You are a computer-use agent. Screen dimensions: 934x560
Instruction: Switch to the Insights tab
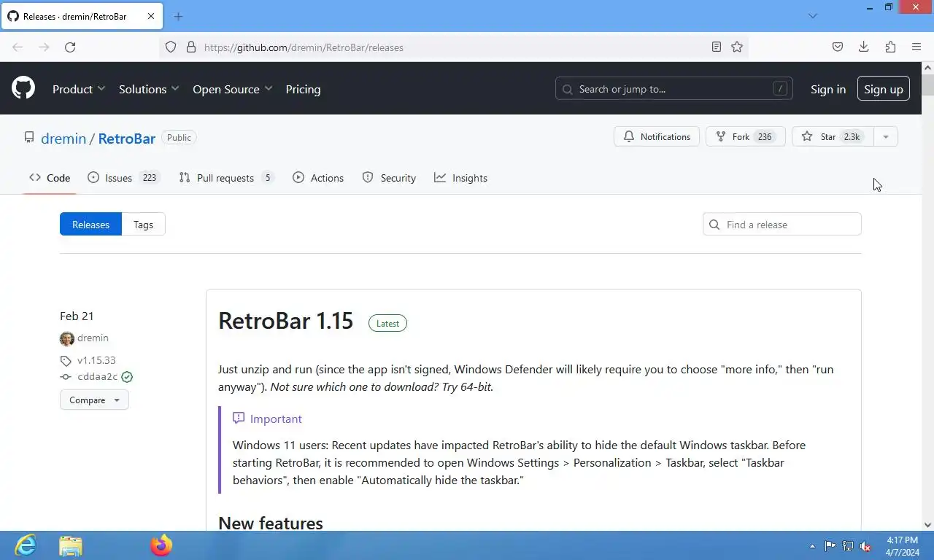(460, 178)
